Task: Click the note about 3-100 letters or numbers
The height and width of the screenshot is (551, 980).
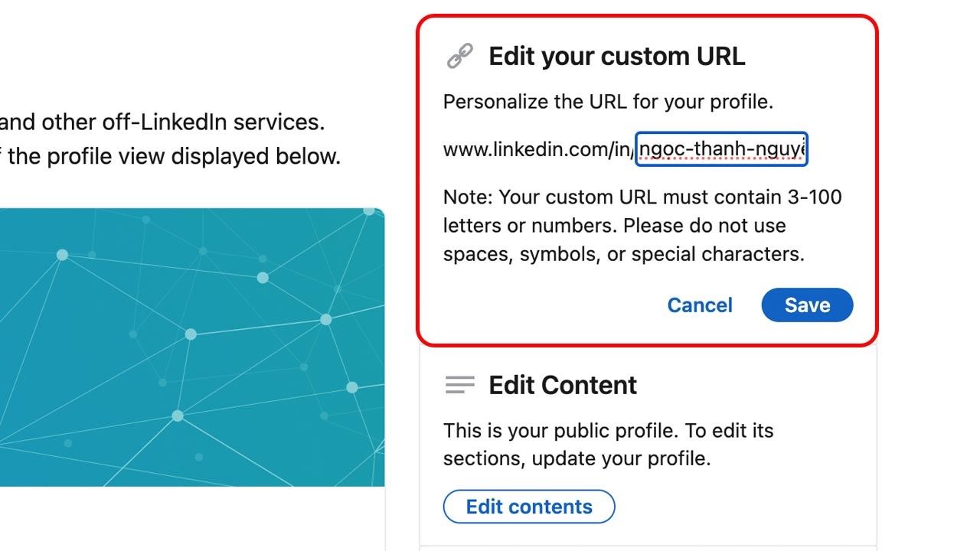Action: point(642,226)
